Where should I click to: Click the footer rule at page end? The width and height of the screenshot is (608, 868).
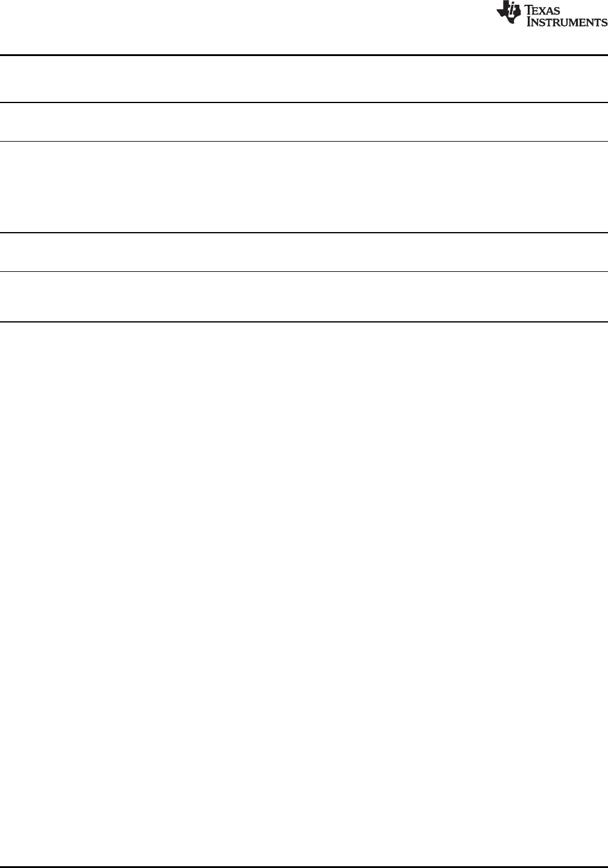coord(304,867)
